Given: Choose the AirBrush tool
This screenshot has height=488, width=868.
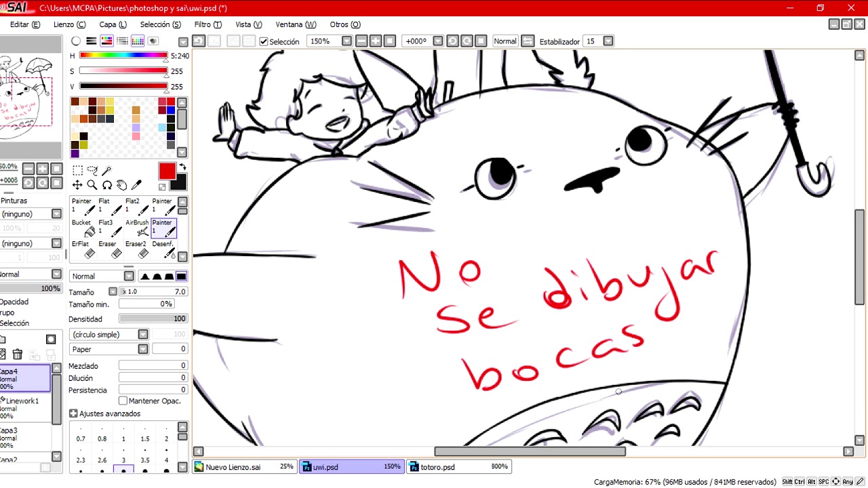Looking at the screenshot, I should click(137, 228).
